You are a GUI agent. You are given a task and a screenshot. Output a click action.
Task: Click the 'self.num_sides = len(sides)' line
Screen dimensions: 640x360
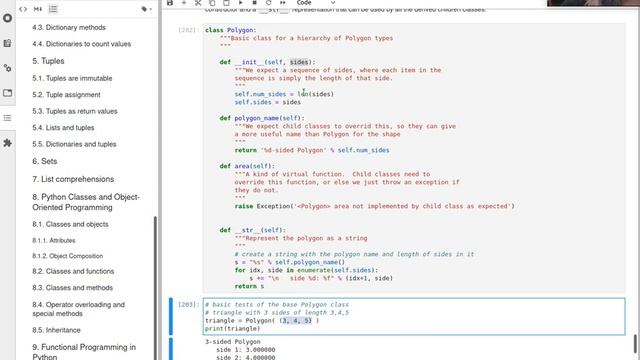coord(284,94)
